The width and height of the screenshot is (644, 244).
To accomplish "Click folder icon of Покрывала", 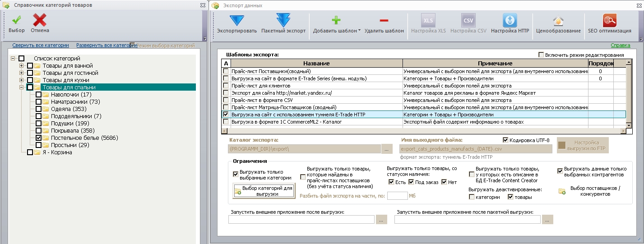I will [46, 131].
